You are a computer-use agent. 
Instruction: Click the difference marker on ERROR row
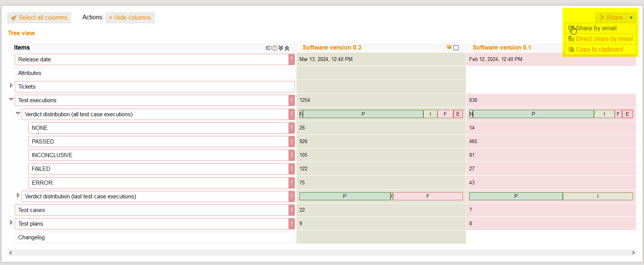tap(291, 183)
